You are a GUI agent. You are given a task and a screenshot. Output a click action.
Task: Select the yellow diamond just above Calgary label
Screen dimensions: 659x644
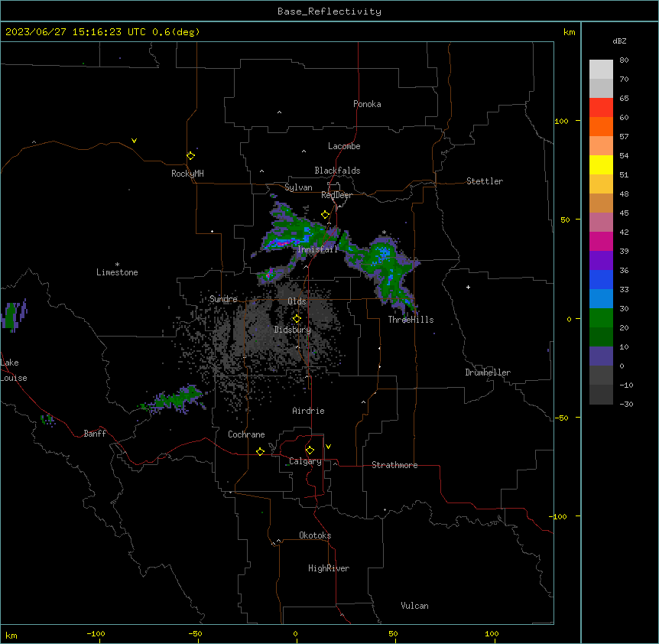(x=310, y=450)
